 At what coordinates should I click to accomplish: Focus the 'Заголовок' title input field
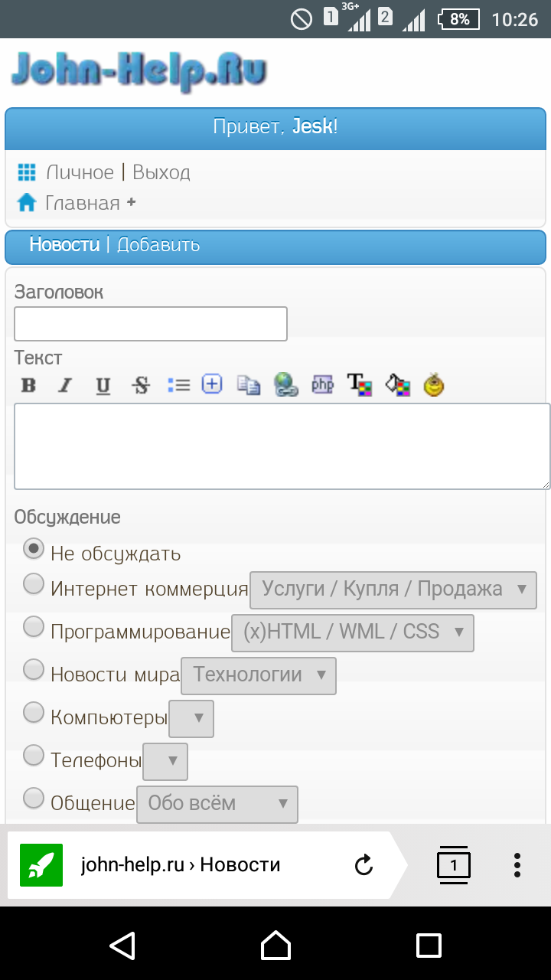coord(151,324)
